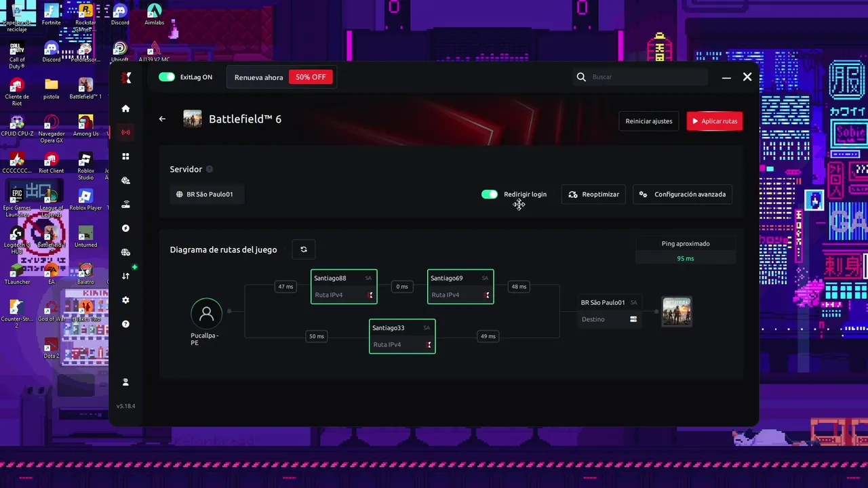Select the Epic Games Launcher desktop icon

click(x=17, y=203)
